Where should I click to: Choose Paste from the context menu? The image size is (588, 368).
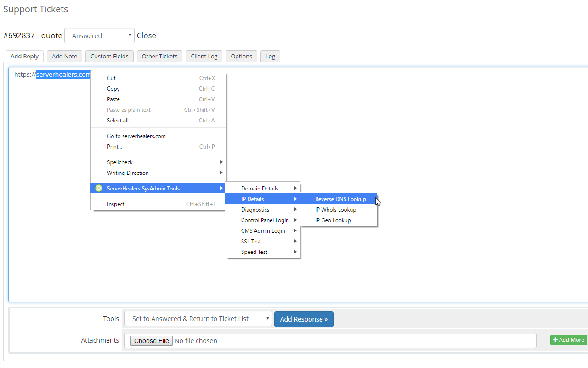point(158,99)
